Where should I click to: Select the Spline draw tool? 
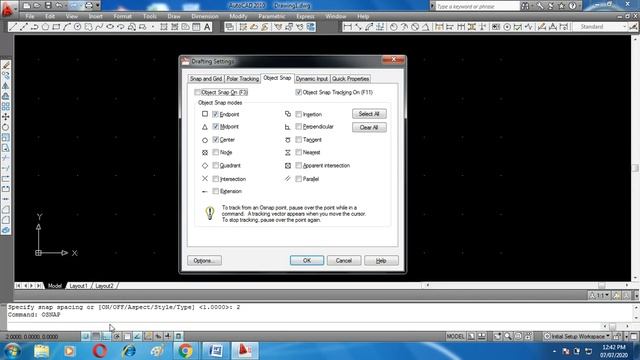click(x=99, y=27)
